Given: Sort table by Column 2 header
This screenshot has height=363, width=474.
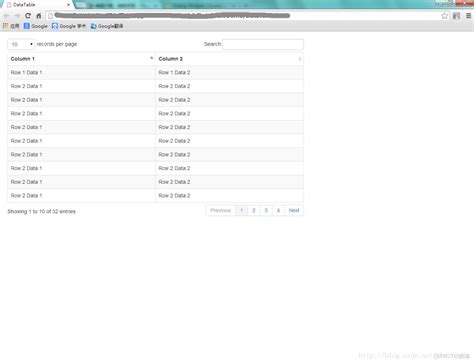Looking at the screenshot, I should 229,59.
